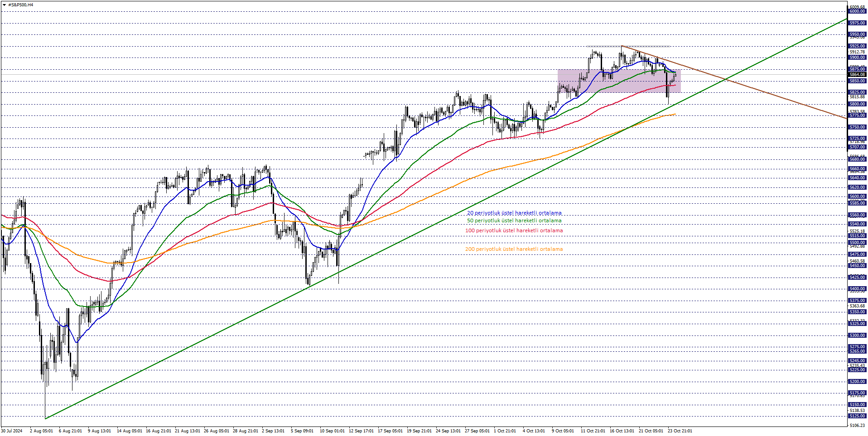Image resolution: width=868 pixels, height=436 pixels.
Task: Click the 2 Aug 05:01 time axis label
Action: 41,431
